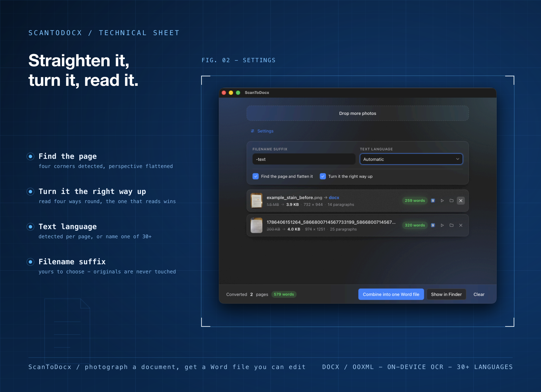
Task: Click the 259 words badge
Action: (x=415, y=201)
